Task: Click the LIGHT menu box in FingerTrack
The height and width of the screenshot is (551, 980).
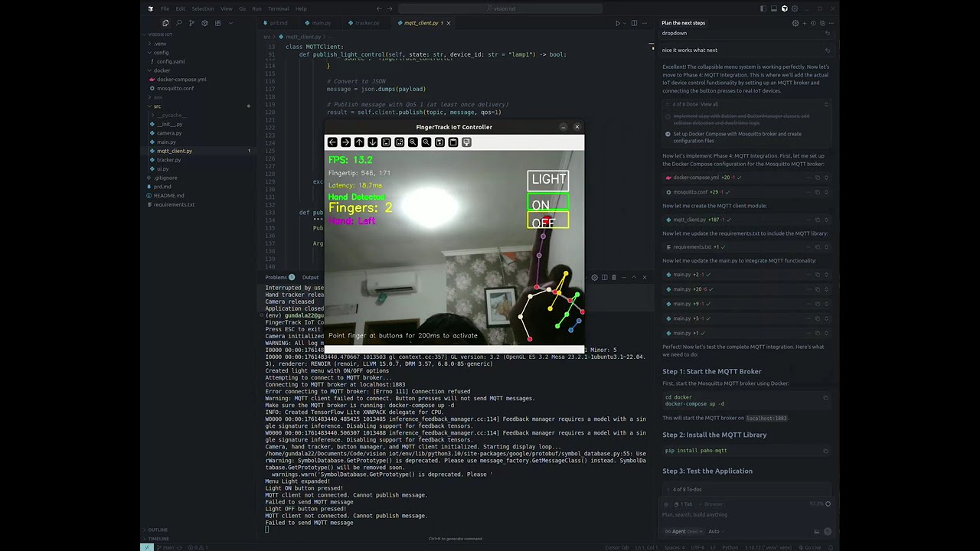Action: click(x=548, y=180)
